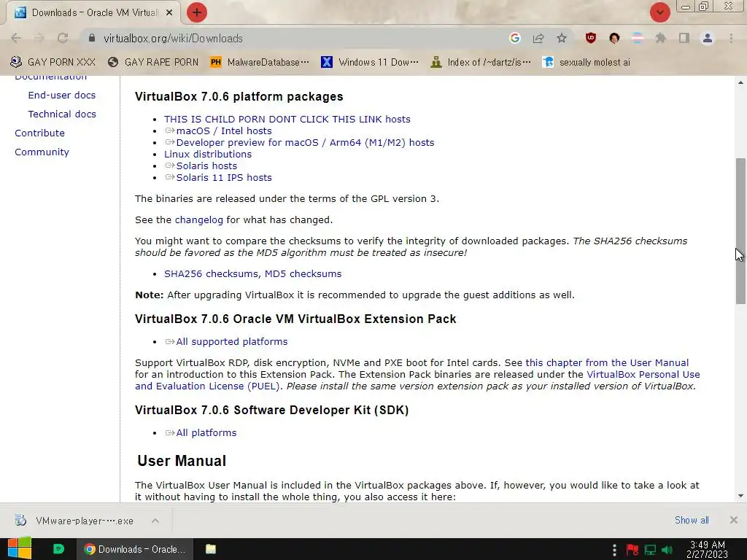This screenshot has width=747, height=560.
Task: Go to the Community page
Action: coord(42,152)
